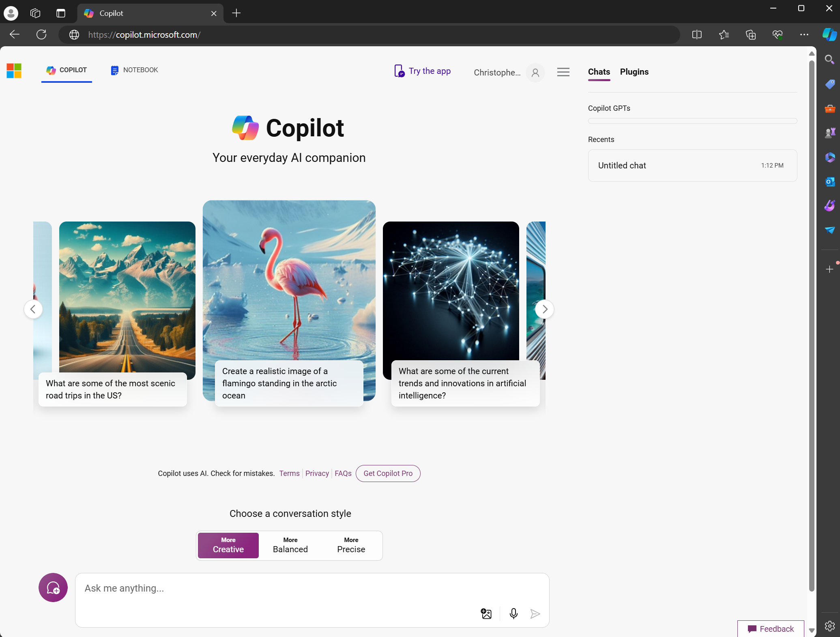Click the send message arrow icon
Image resolution: width=840 pixels, height=637 pixels.
535,613
